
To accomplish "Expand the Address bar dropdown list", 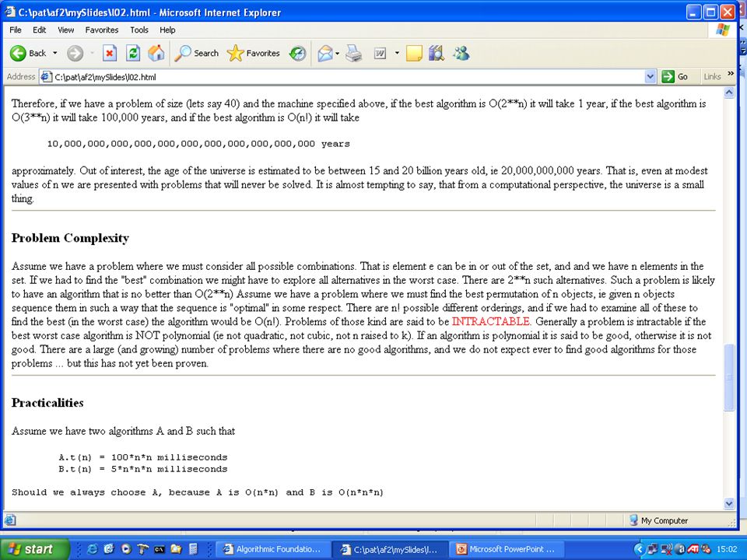I will (x=651, y=77).
